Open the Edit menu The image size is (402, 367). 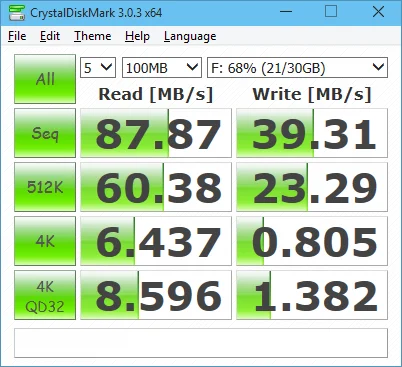(x=50, y=36)
